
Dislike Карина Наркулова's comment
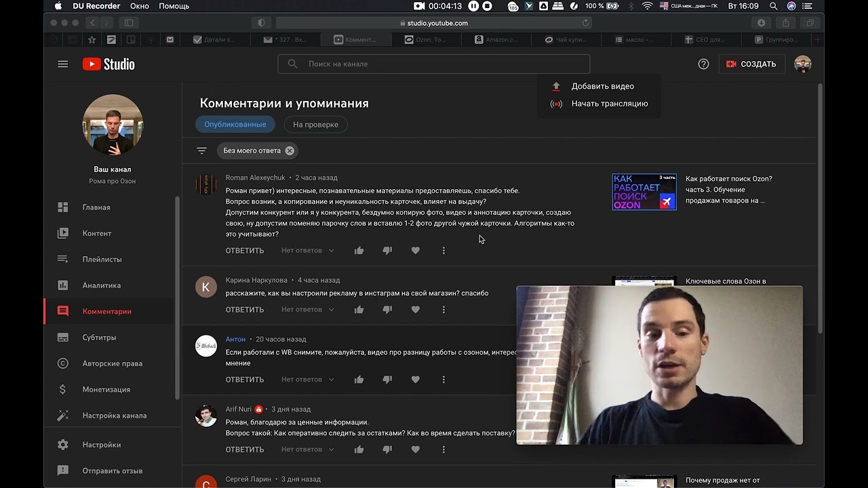pyautogui.click(x=387, y=310)
